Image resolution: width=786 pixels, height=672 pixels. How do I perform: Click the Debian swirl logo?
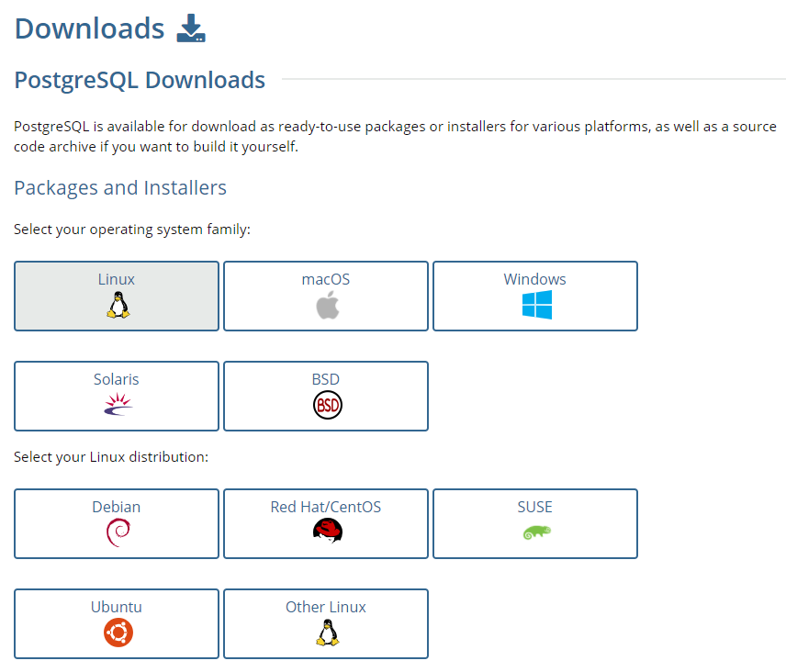point(118,532)
